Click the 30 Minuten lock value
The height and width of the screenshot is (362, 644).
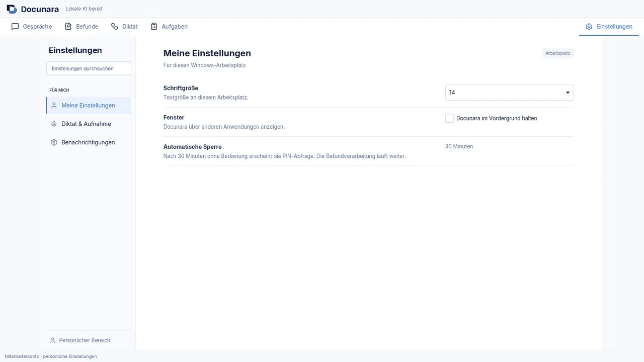[459, 147]
